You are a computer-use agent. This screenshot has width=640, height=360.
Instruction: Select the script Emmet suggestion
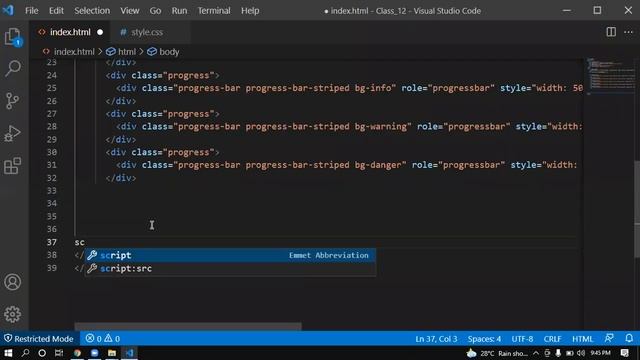click(x=230, y=255)
